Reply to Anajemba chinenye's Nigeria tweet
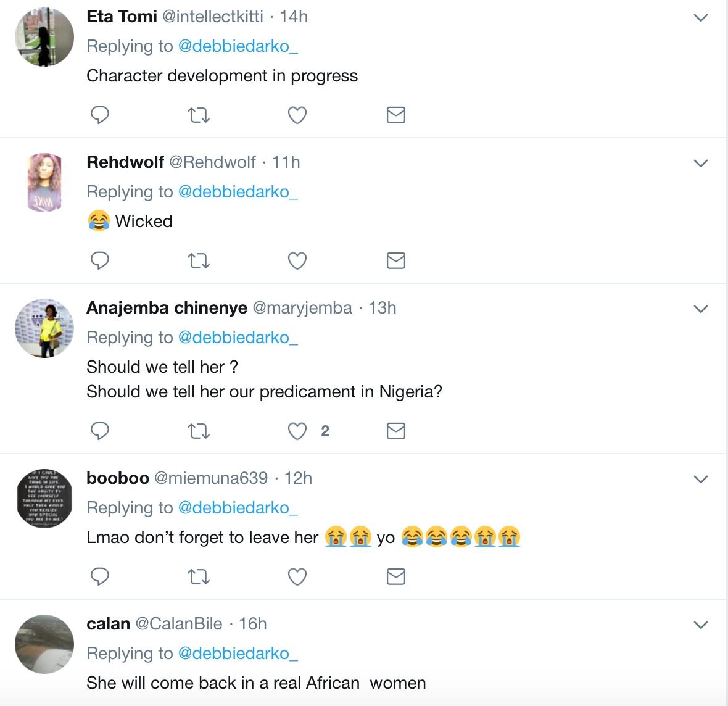 coord(100,431)
